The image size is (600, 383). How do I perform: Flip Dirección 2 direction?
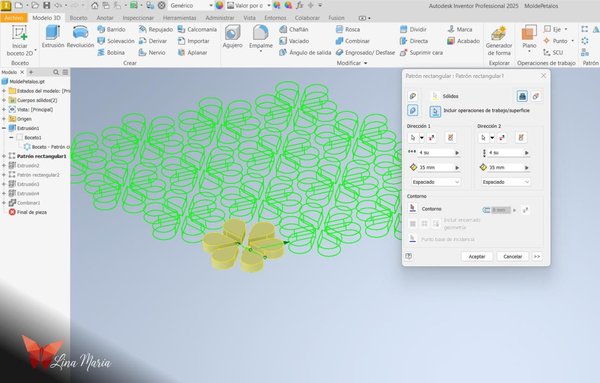pos(502,137)
